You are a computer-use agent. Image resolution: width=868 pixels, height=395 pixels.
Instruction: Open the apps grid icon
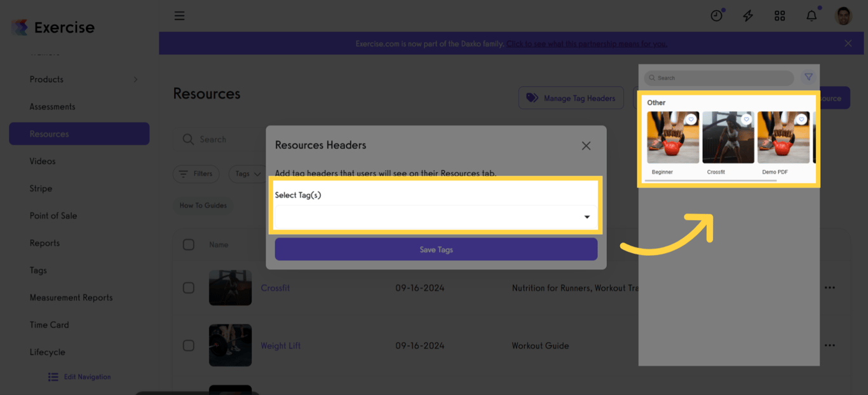[x=780, y=15]
